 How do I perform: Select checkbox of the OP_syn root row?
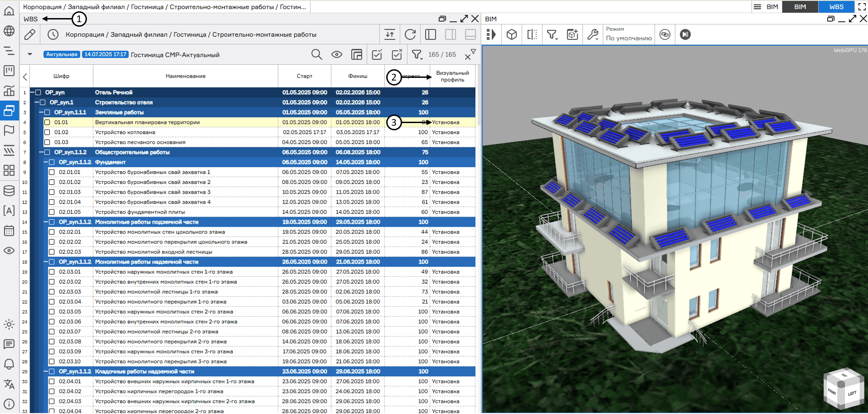38,92
